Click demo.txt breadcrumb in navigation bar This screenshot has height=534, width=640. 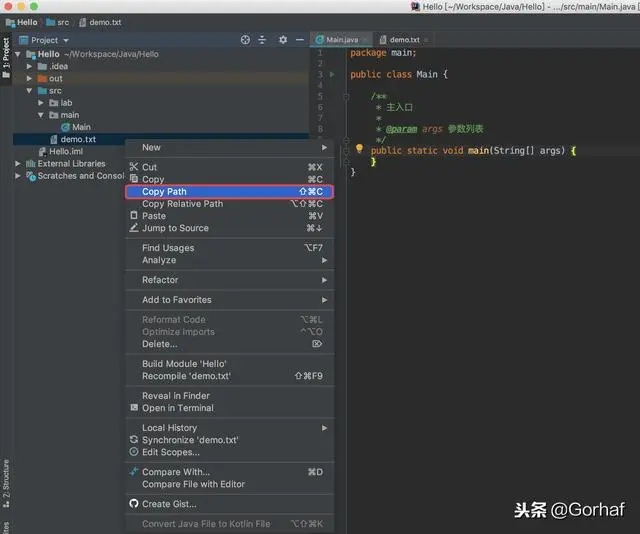pos(100,22)
